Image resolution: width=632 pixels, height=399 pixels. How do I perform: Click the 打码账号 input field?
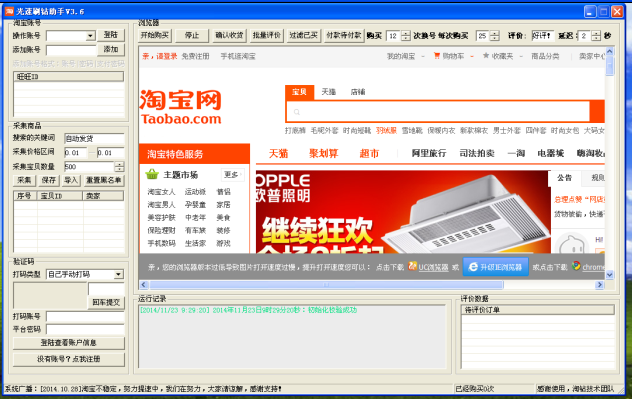click(85, 317)
